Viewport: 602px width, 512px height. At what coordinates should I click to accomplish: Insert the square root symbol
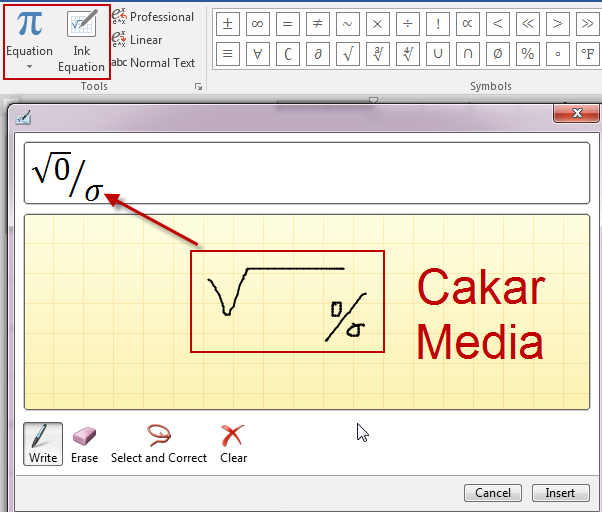click(348, 54)
